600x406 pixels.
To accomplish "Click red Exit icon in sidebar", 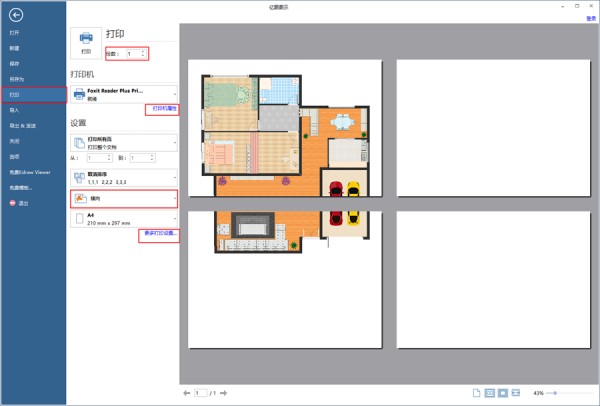I will pos(11,203).
